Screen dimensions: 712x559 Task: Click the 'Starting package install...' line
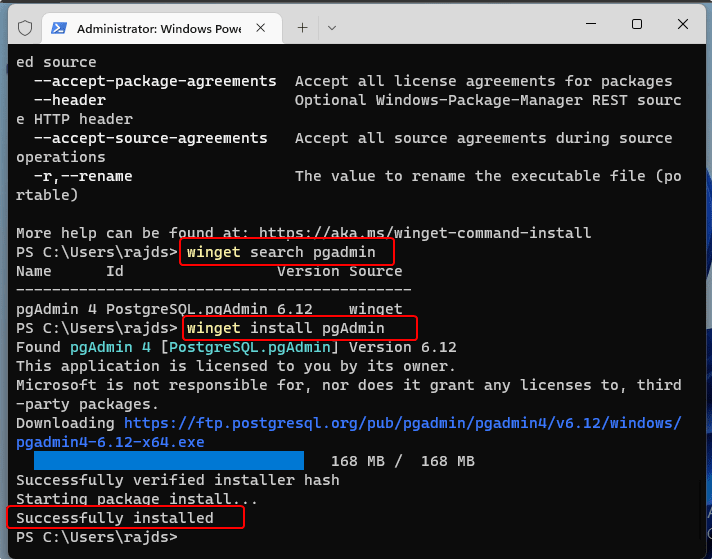[x=137, y=499]
